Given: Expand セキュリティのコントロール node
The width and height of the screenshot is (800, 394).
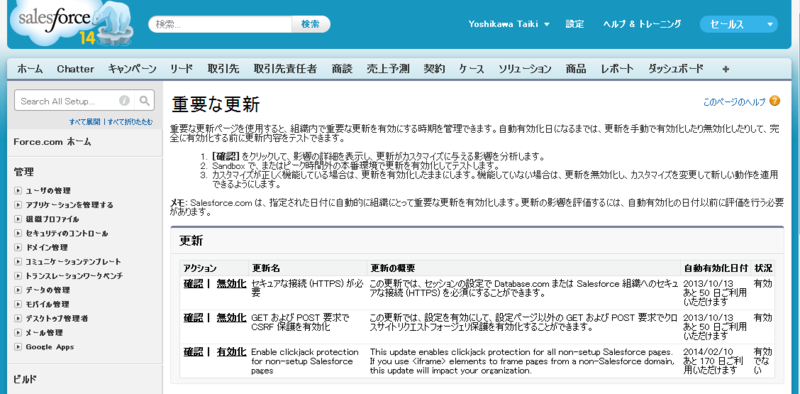Looking at the screenshot, I should pyautogui.click(x=18, y=234).
